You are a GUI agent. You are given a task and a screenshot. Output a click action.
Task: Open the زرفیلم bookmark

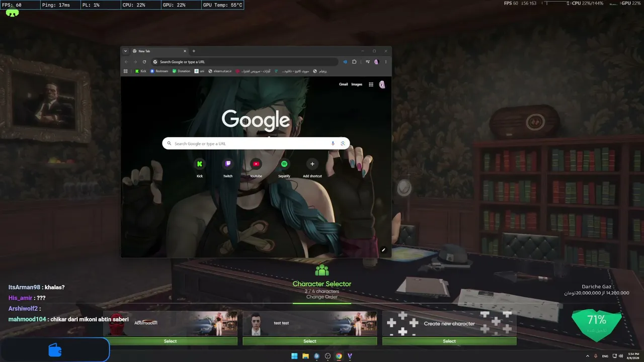point(320,71)
